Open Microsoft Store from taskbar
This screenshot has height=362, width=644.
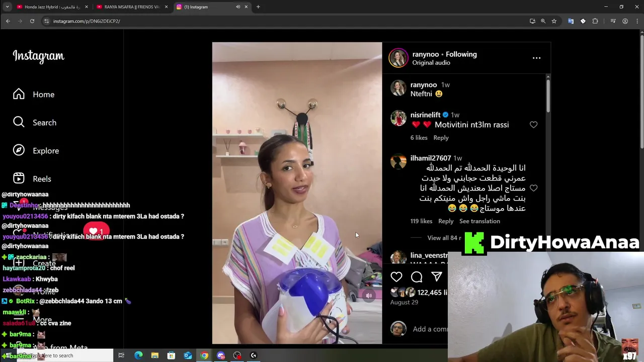tap(171, 355)
